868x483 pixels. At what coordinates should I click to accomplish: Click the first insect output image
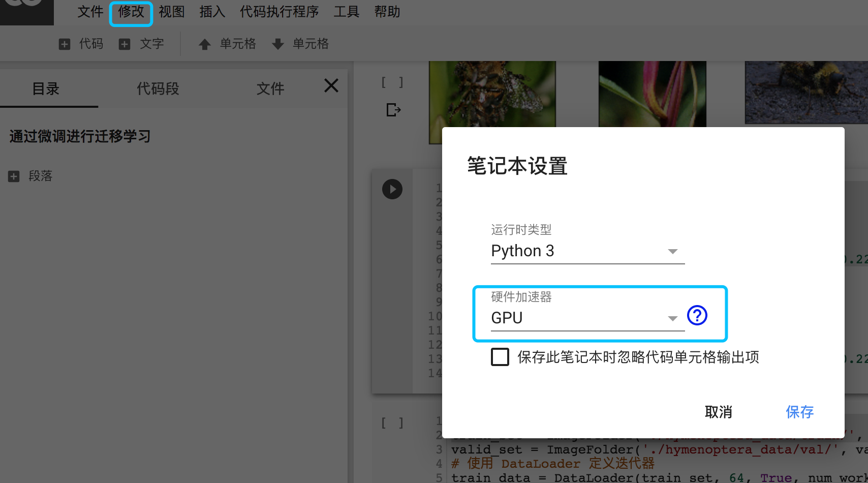tap(492, 94)
